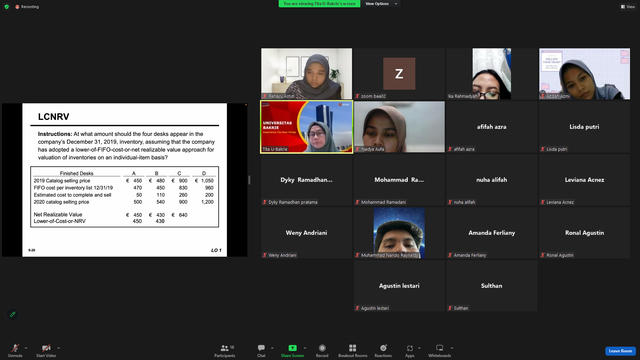Screen dimensions: 640x360
Task: Select Tita U-Bakrie's highlighted video tile
Action: point(307,127)
